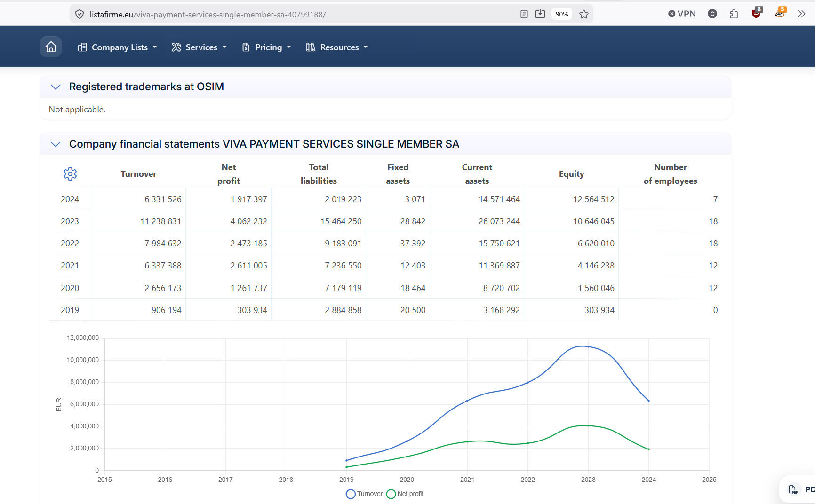
Task: Open the Services menu
Action: [199, 47]
